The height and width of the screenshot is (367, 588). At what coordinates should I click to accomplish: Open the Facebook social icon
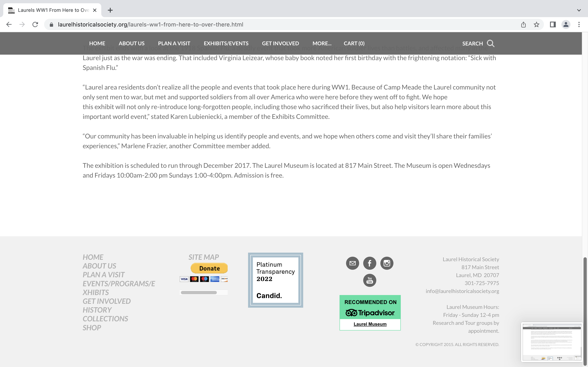[370, 263]
